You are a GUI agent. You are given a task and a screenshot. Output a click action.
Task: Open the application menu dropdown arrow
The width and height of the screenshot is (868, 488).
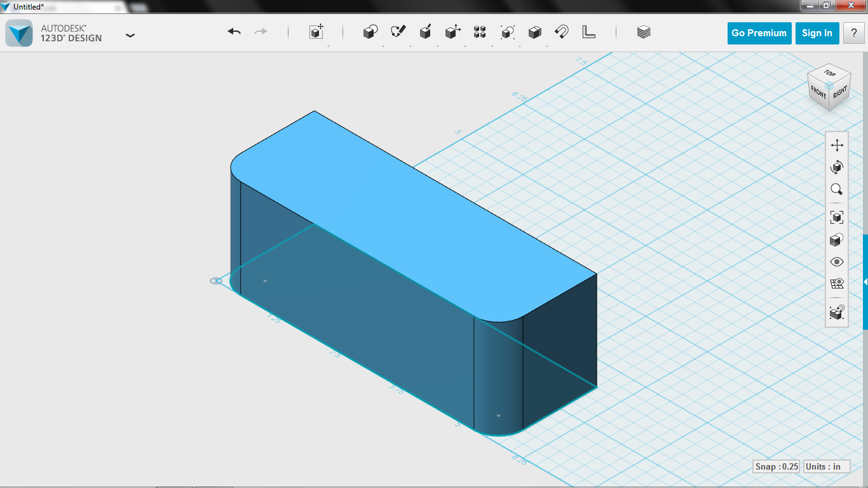tap(130, 36)
